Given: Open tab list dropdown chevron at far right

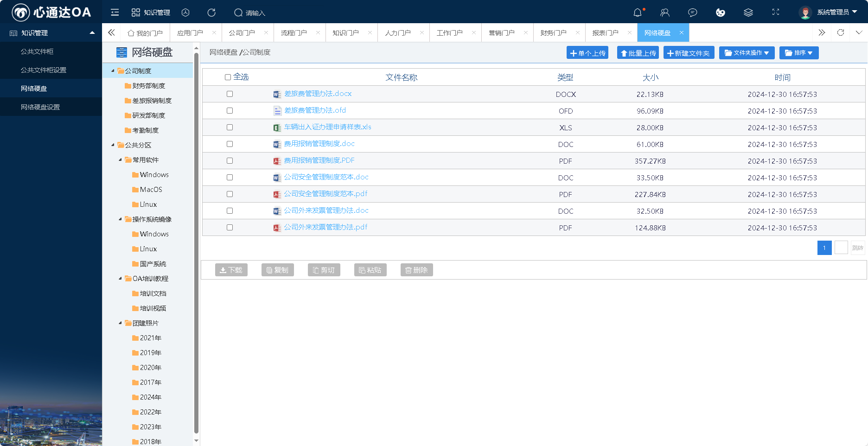Looking at the screenshot, I should tap(859, 32).
